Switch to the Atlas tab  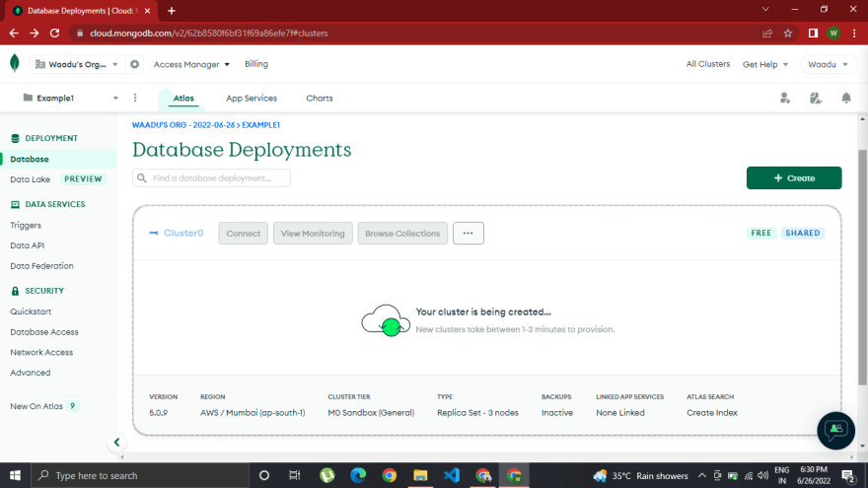click(183, 98)
